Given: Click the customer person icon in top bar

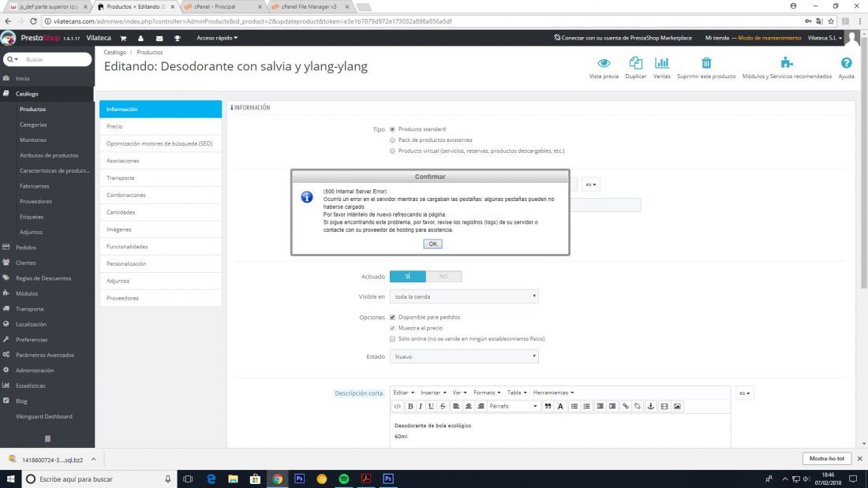Looking at the screenshot, I should 140,38.
